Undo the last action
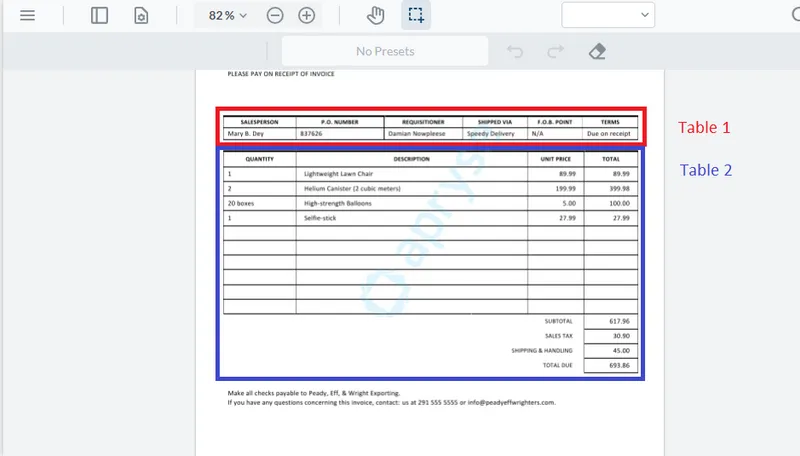The image size is (800, 456). [x=515, y=51]
